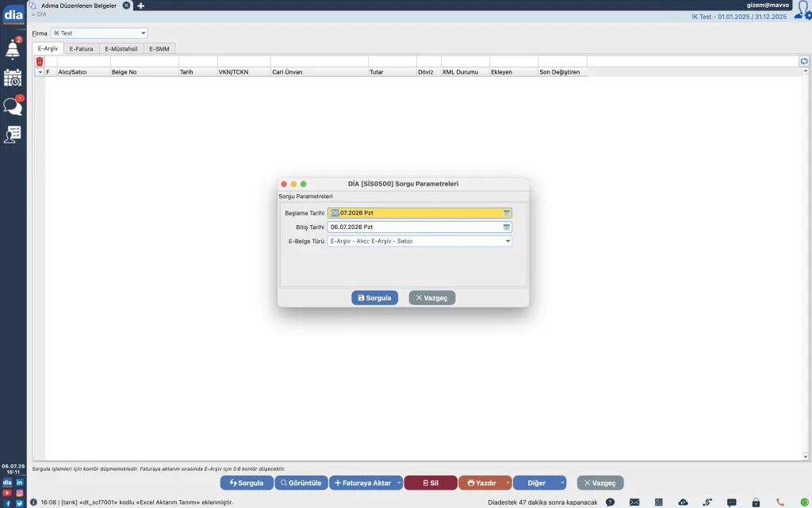
Task: Open the Firma dropdown showing İK Test
Action: click(99, 33)
